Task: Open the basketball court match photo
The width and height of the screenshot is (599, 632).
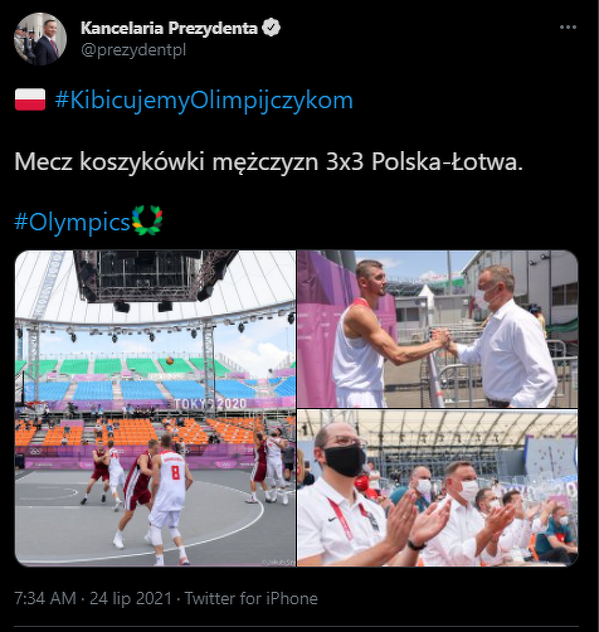Action: [155, 408]
